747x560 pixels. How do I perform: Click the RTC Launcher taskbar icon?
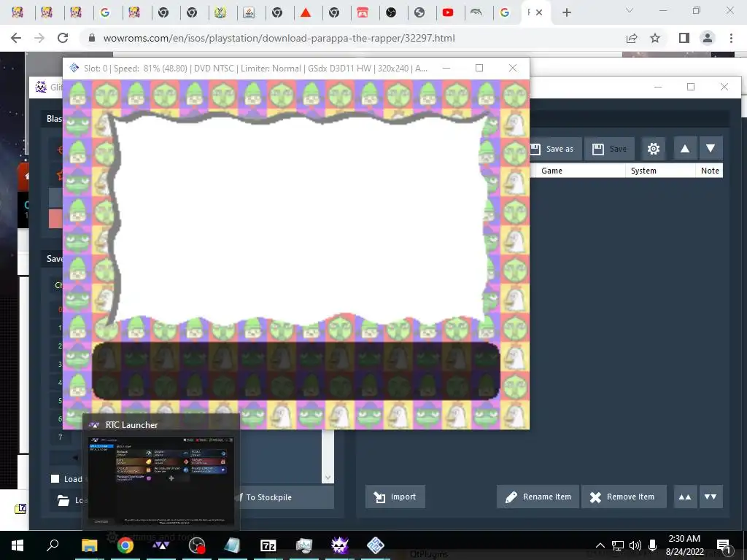tap(160, 545)
